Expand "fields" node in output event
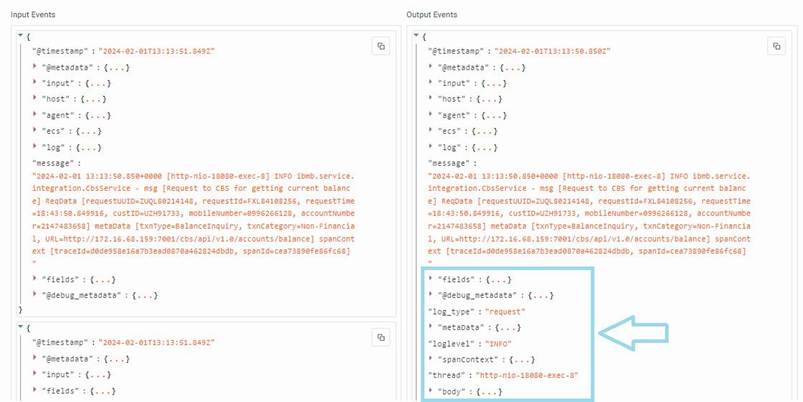Viewport: 803px width, 402px height. point(431,279)
